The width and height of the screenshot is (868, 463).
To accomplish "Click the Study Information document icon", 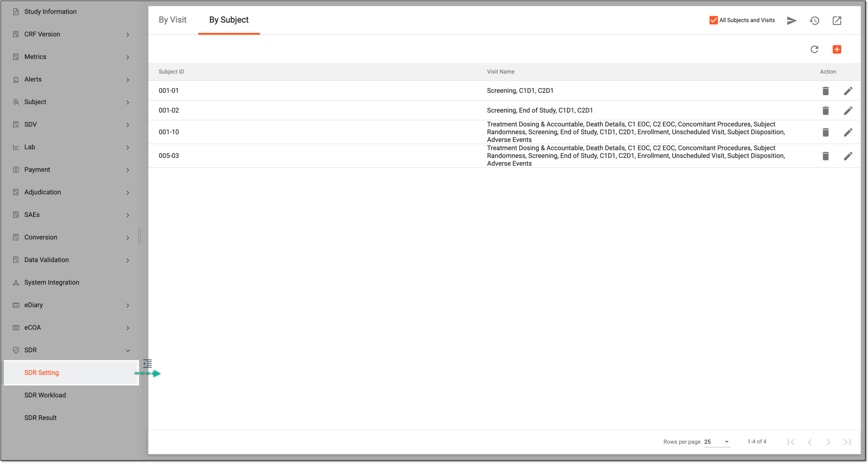I will pos(16,12).
